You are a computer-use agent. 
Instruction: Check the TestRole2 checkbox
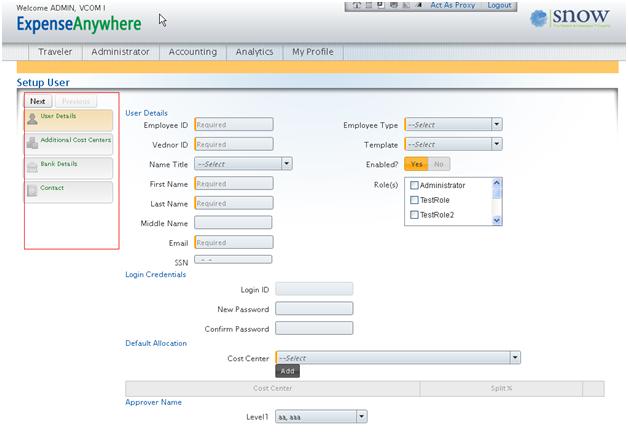pos(415,215)
